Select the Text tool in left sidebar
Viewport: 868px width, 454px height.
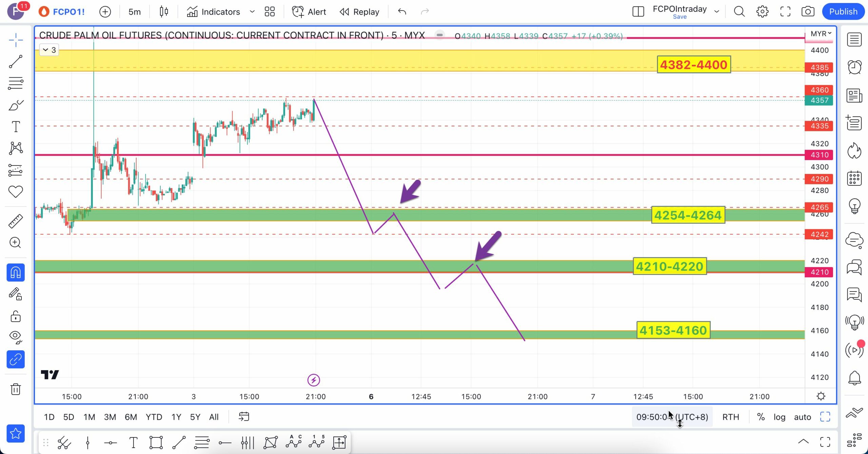[16, 126]
